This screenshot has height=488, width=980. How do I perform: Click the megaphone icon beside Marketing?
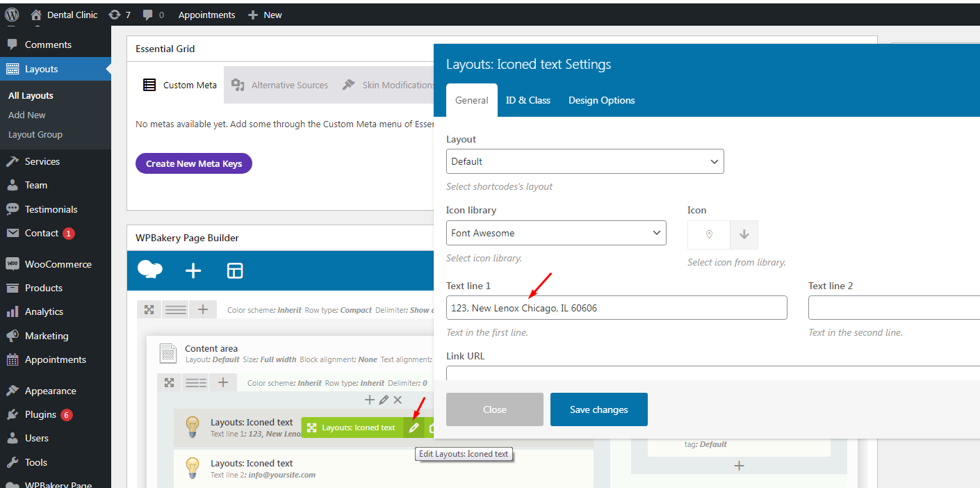13,336
